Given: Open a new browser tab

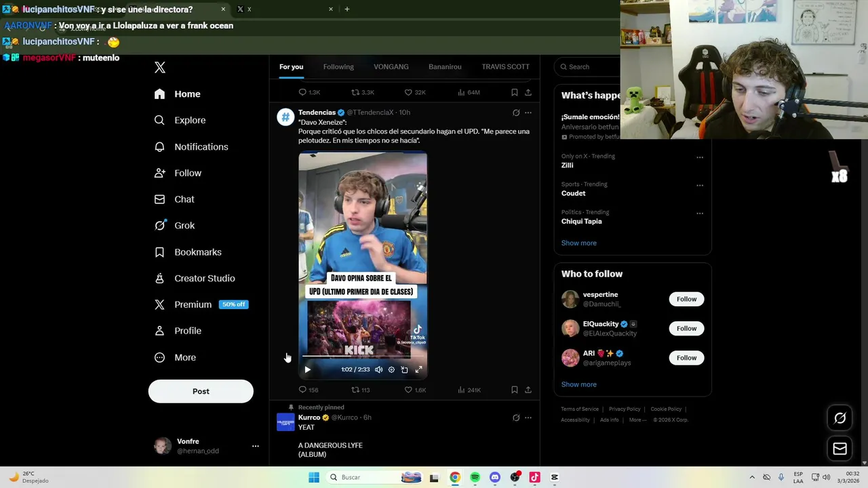Looking at the screenshot, I should 347,9.
